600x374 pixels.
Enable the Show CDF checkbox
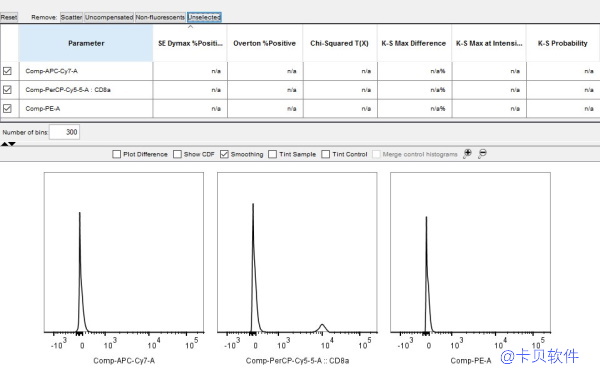(x=177, y=154)
